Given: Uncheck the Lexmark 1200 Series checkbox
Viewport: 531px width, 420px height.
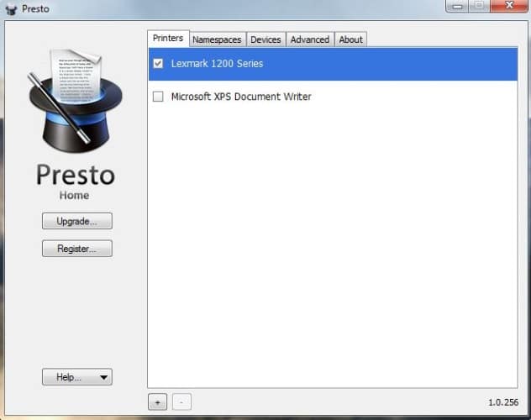Looking at the screenshot, I should 158,64.
